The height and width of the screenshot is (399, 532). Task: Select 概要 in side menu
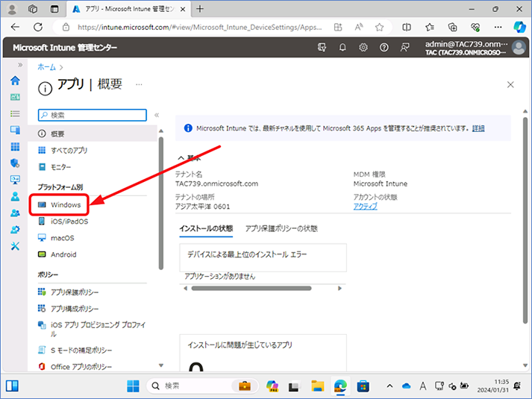point(93,134)
